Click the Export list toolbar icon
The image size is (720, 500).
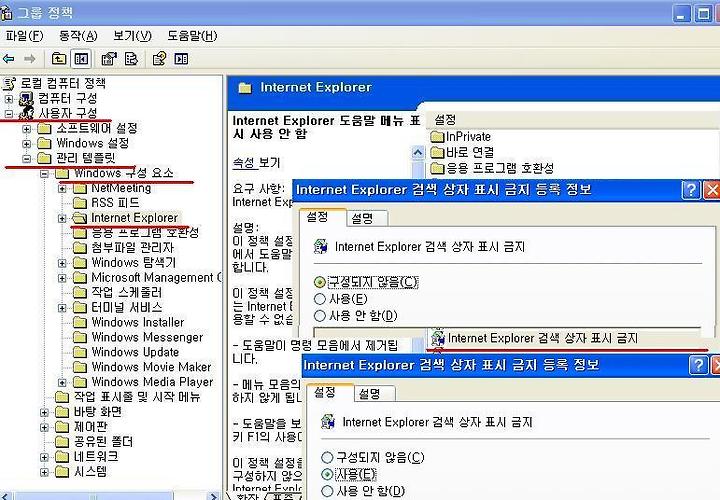[x=131, y=59]
